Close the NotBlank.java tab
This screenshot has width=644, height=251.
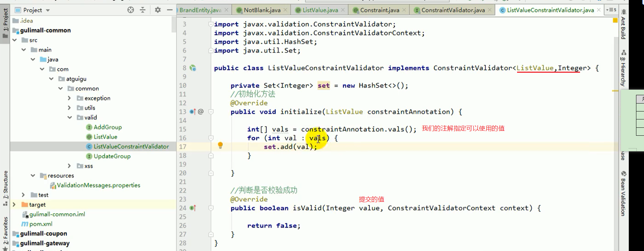pos(285,10)
